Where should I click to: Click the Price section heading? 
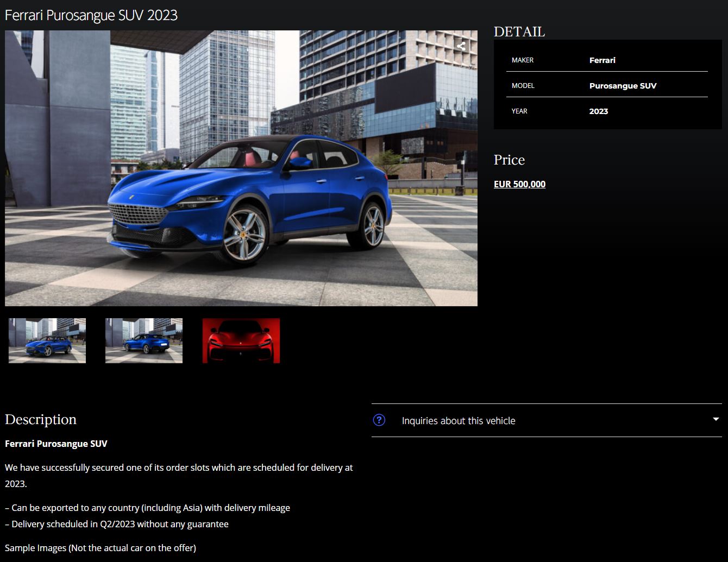pos(509,160)
